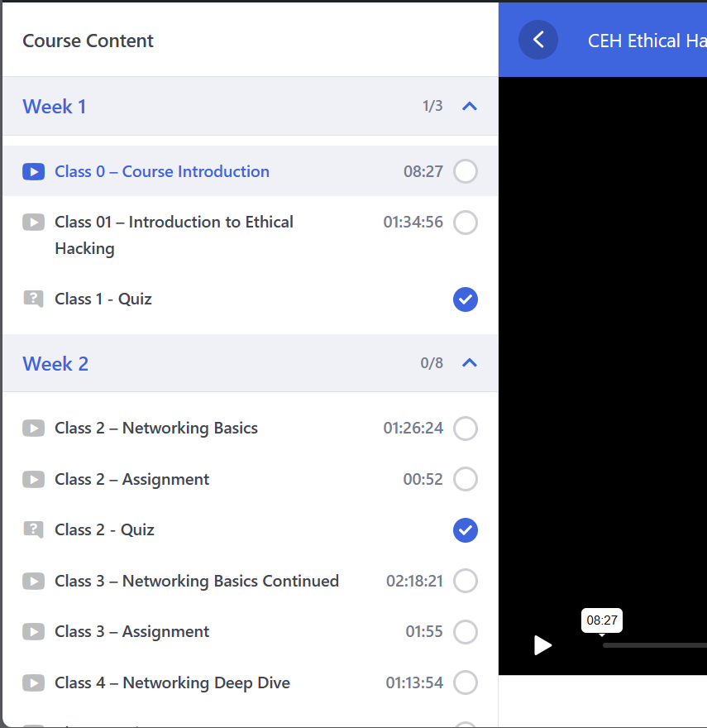Uncheck the Class 2 - Quiz completion mark
The image size is (707, 728).
click(466, 530)
